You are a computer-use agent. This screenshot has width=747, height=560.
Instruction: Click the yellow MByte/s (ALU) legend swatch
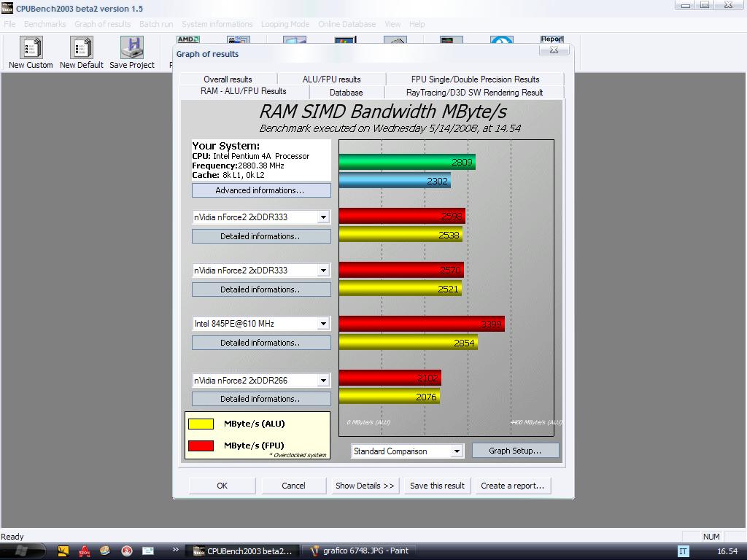[x=201, y=424]
